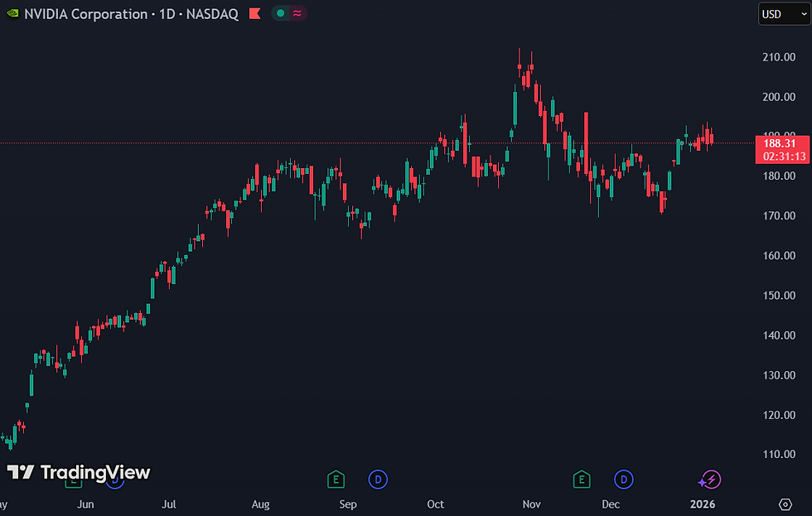Click the Sep label on time axis
The image size is (812, 516).
348,504
